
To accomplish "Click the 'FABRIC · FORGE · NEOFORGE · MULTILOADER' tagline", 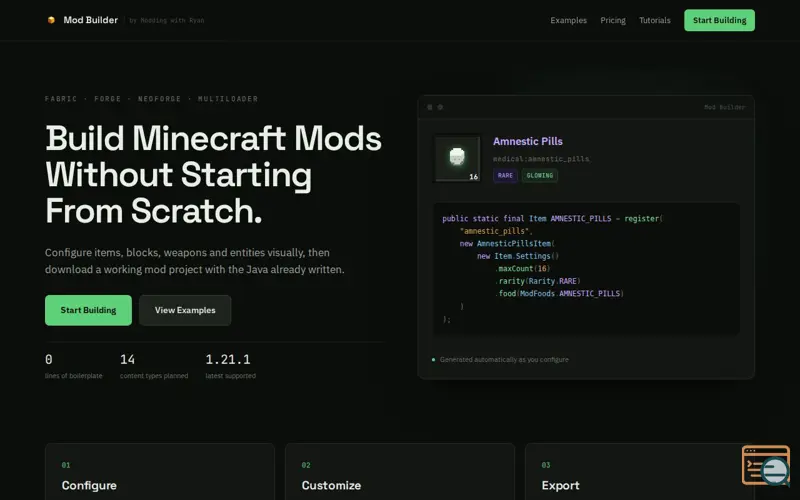I will pos(152,99).
